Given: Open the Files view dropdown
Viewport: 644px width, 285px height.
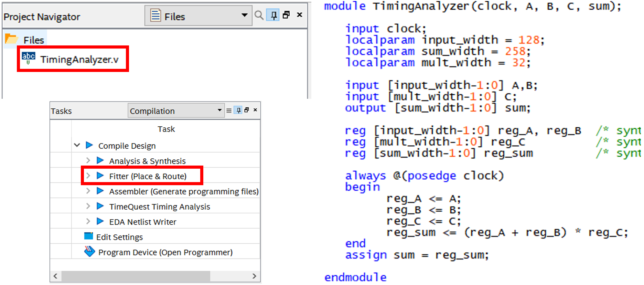Looking at the screenshot, I should [244, 15].
